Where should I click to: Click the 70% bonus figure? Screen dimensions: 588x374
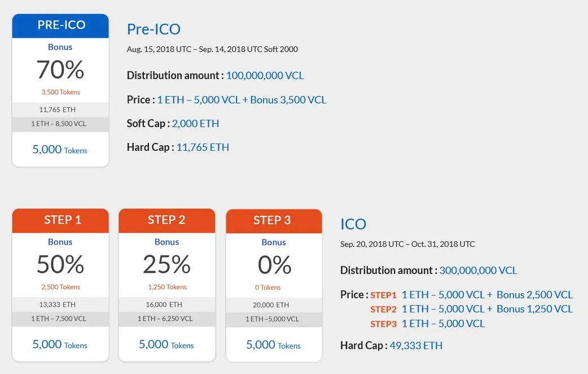pos(60,70)
